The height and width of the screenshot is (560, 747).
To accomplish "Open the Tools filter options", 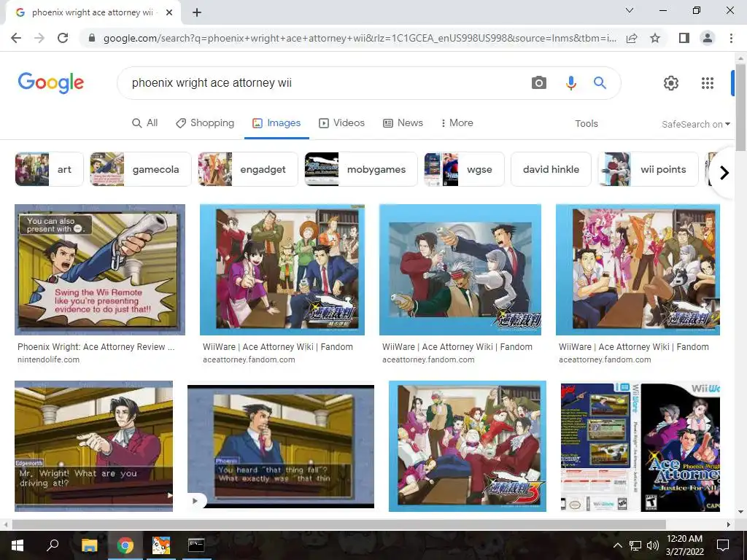I will tap(586, 124).
